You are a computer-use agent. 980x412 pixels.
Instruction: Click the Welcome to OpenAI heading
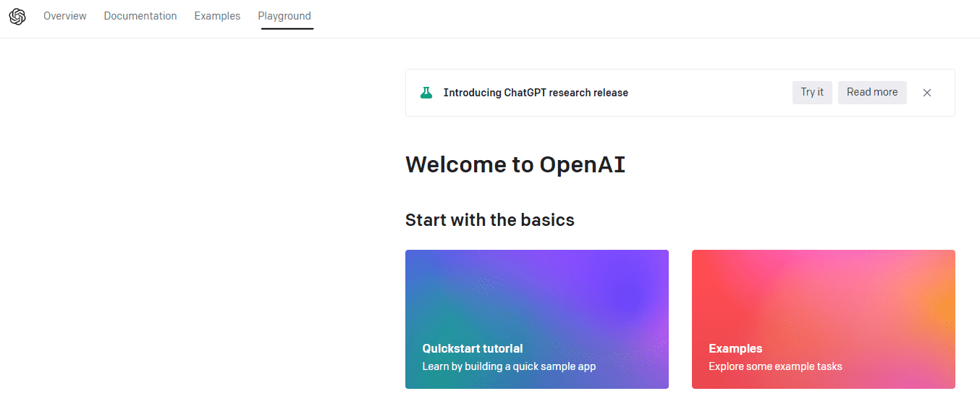click(x=515, y=165)
